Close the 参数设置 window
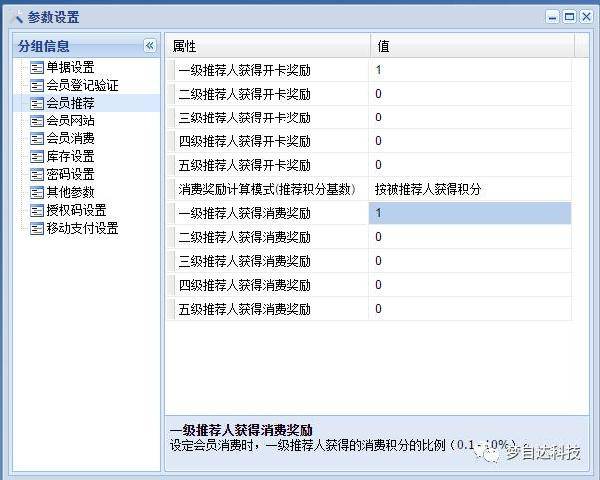 pyautogui.click(x=586, y=16)
